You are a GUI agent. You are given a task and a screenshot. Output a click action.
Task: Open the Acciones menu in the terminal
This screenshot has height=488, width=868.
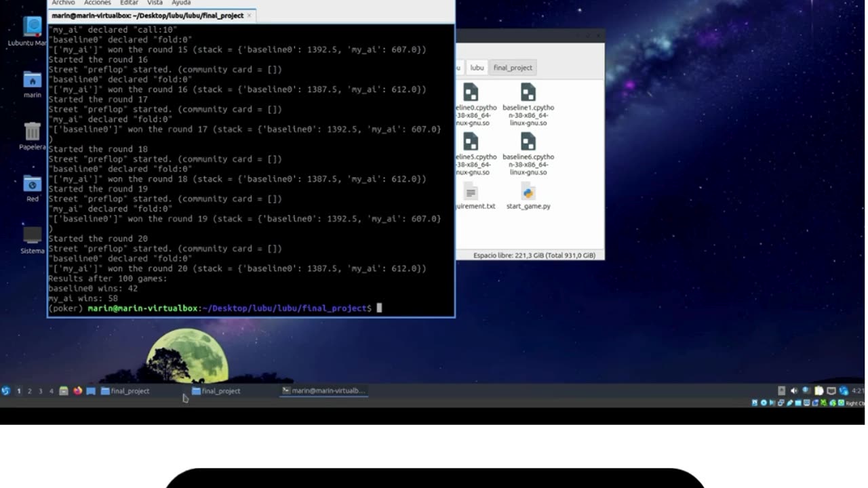coord(97,3)
